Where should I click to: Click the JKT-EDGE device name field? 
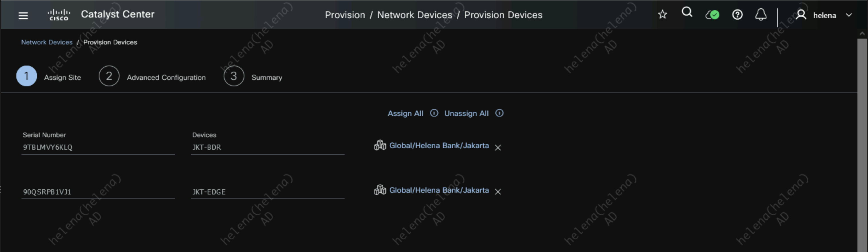pos(267,192)
